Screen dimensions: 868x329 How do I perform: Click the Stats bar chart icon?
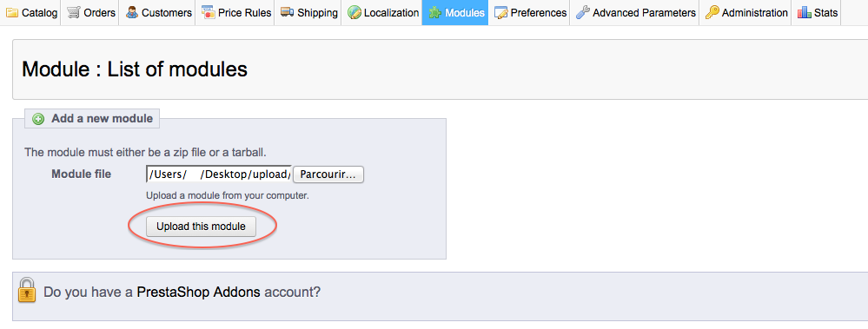pos(805,12)
